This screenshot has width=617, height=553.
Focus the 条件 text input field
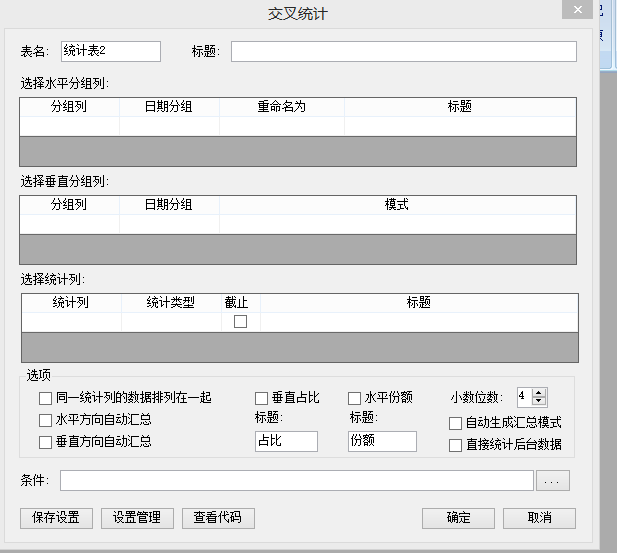pyautogui.click(x=296, y=482)
